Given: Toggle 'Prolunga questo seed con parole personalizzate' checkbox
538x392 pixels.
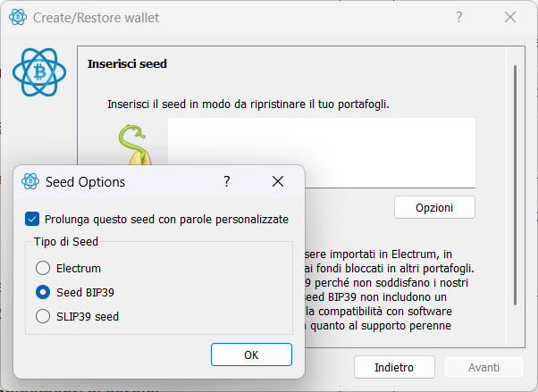Looking at the screenshot, I should pos(32,219).
